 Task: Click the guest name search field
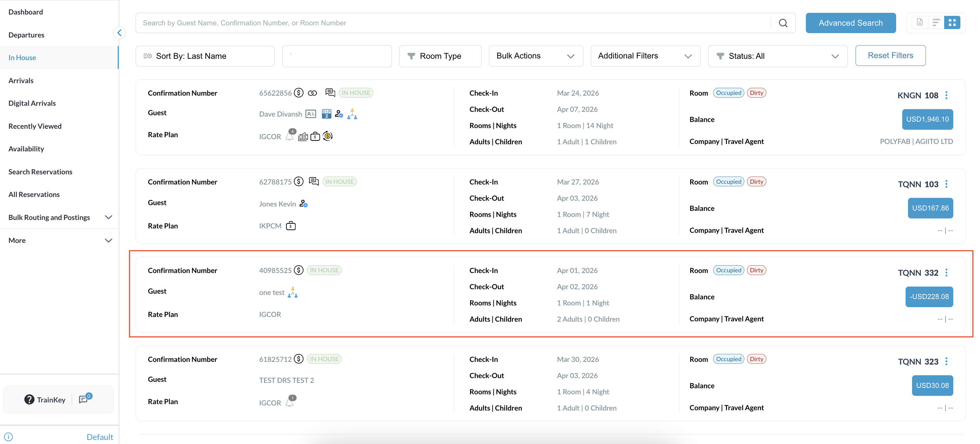453,23
